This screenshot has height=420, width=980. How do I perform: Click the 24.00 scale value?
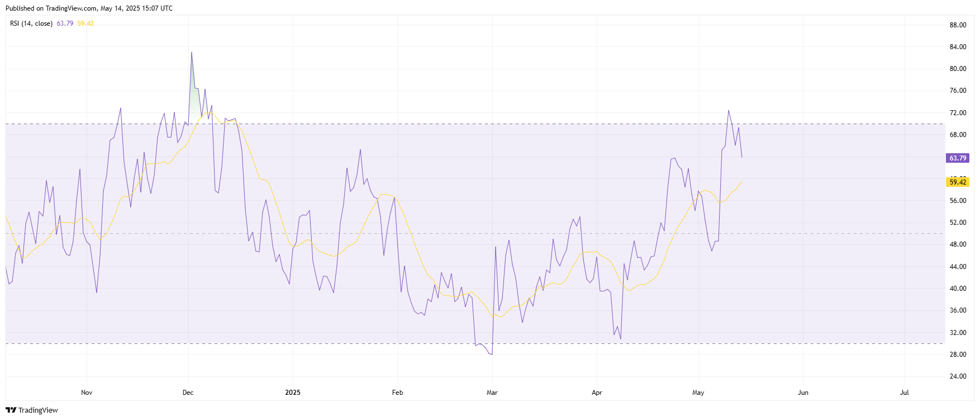pyautogui.click(x=958, y=376)
